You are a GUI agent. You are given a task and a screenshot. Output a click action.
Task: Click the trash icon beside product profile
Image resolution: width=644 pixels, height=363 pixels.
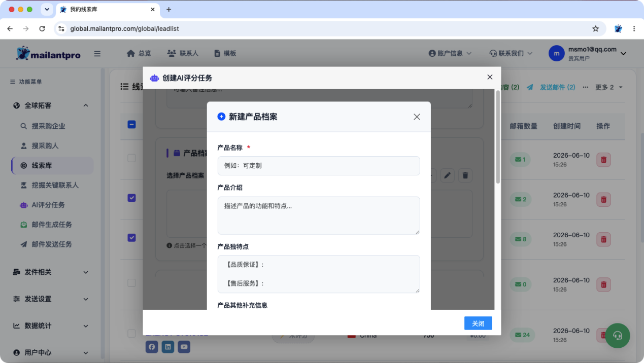[465, 175]
